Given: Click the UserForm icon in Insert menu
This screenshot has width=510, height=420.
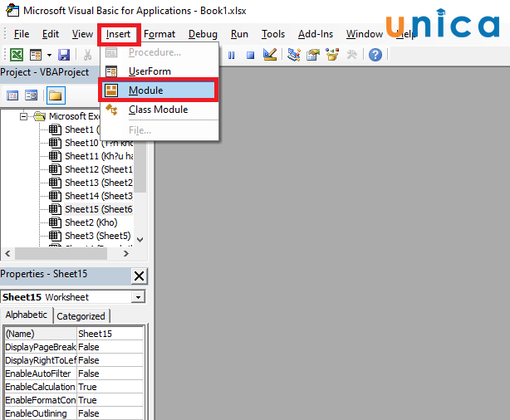Looking at the screenshot, I should [x=111, y=71].
